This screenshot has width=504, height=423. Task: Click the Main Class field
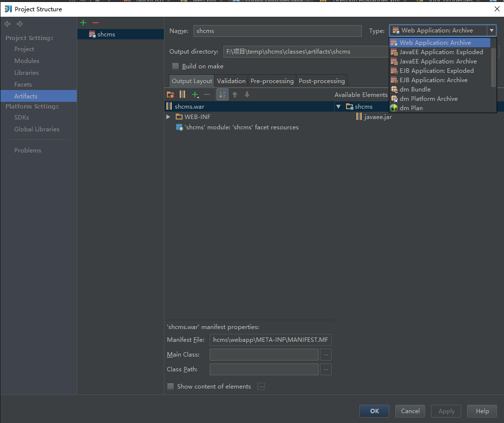264,355
